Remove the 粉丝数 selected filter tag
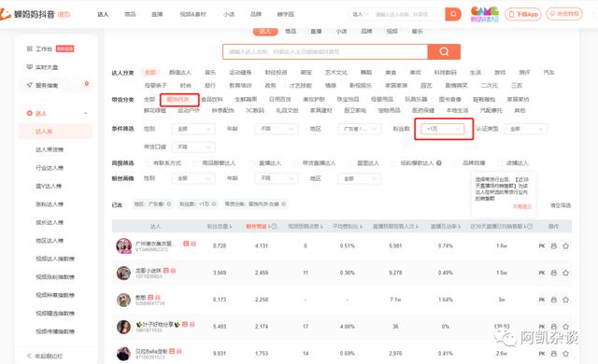The image size is (598, 364). click(x=214, y=204)
